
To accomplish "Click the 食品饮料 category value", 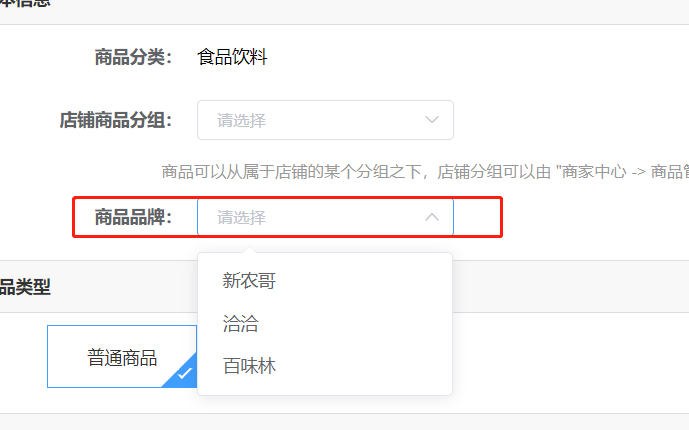I will (232, 57).
